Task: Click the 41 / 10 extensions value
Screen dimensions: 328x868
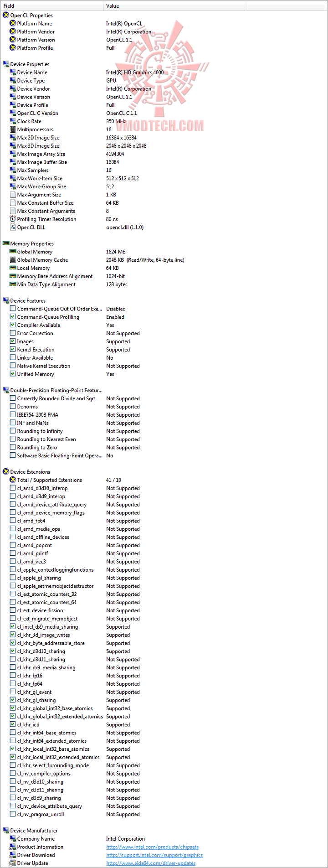Action: coord(113,480)
